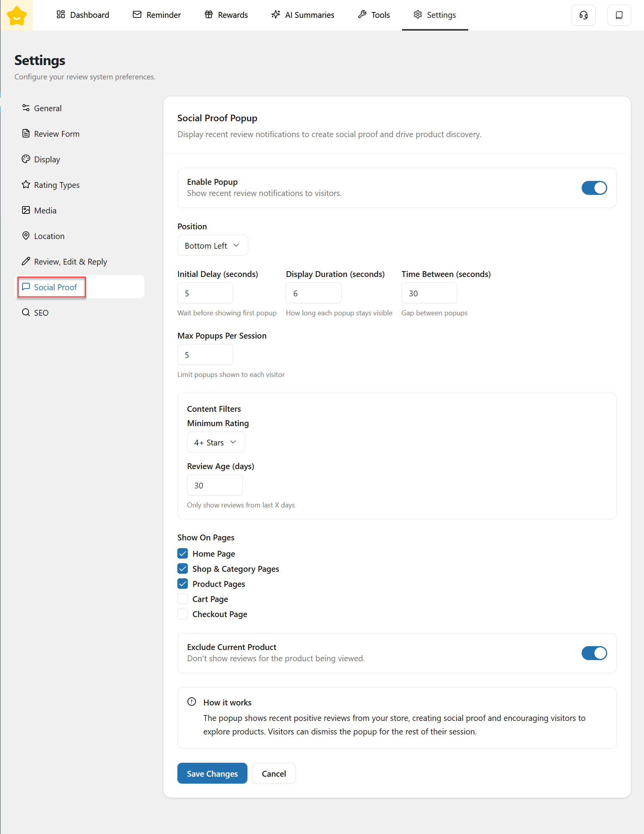Click the documentation book icon
This screenshot has height=834, width=644.
point(619,15)
